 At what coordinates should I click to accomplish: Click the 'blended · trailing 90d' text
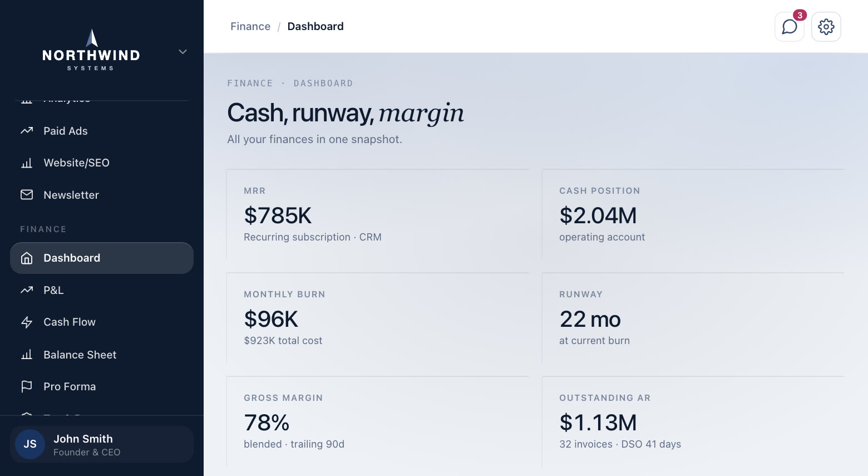pos(294,444)
